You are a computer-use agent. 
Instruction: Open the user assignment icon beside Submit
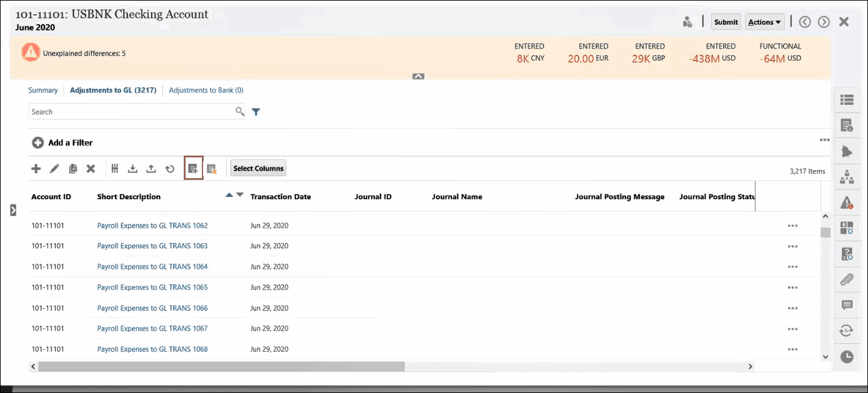tap(687, 22)
